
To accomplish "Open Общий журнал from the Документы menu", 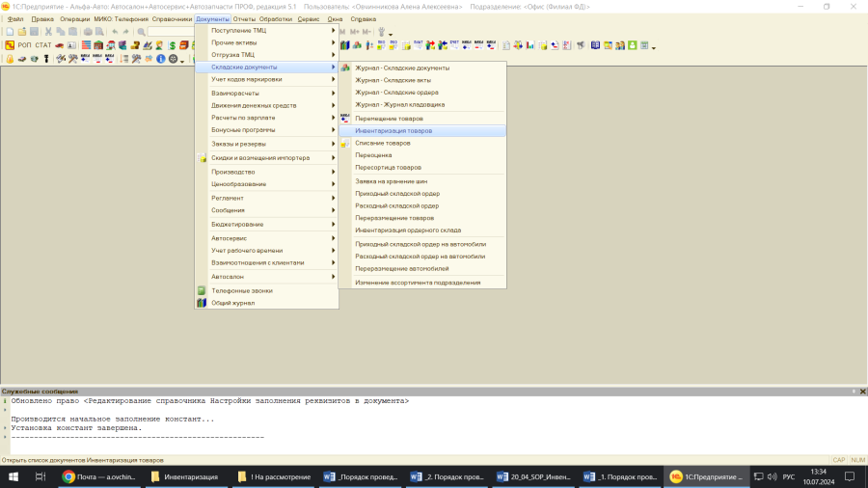I will pos(266,303).
